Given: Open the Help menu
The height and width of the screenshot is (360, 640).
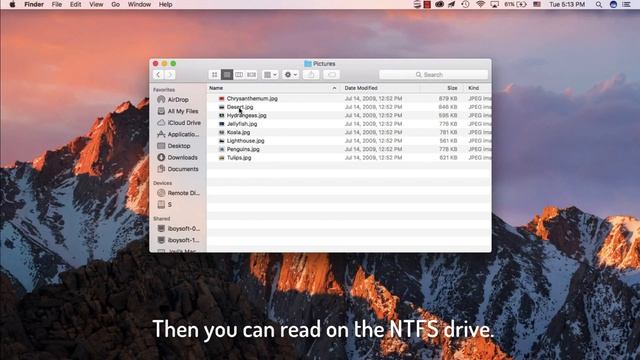Looking at the screenshot, I should tap(165, 4).
